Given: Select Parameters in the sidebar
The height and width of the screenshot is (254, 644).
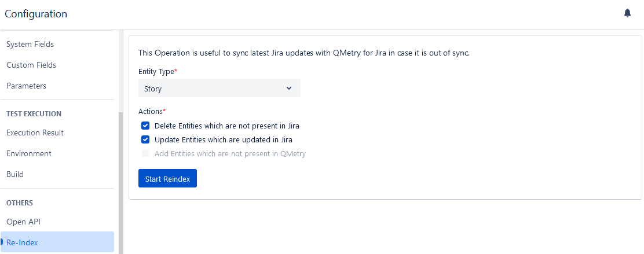Looking at the screenshot, I should coord(26,86).
